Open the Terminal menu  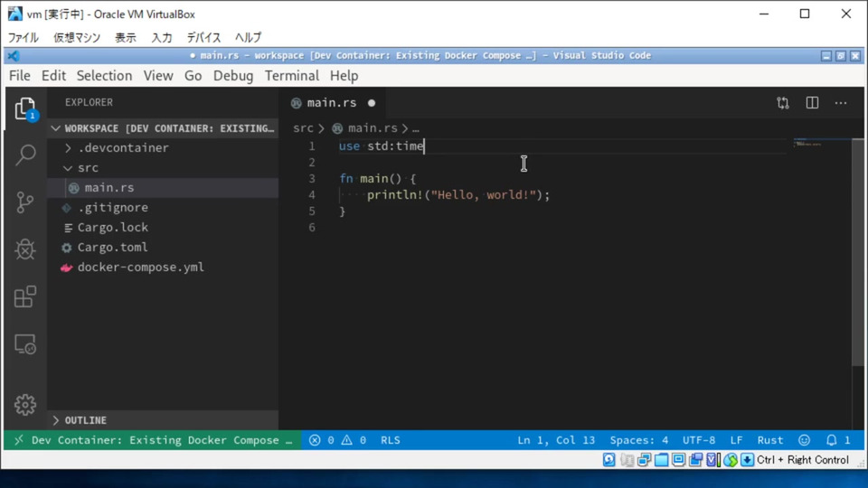click(x=292, y=76)
